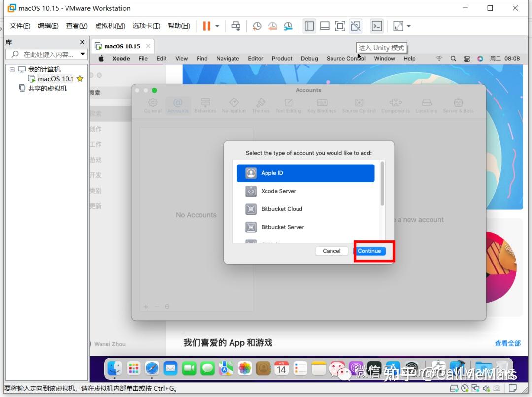This screenshot has width=532, height=397.
Task: Open the dropdown next to the stretch display icon
Action: click(x=409, y=26)
